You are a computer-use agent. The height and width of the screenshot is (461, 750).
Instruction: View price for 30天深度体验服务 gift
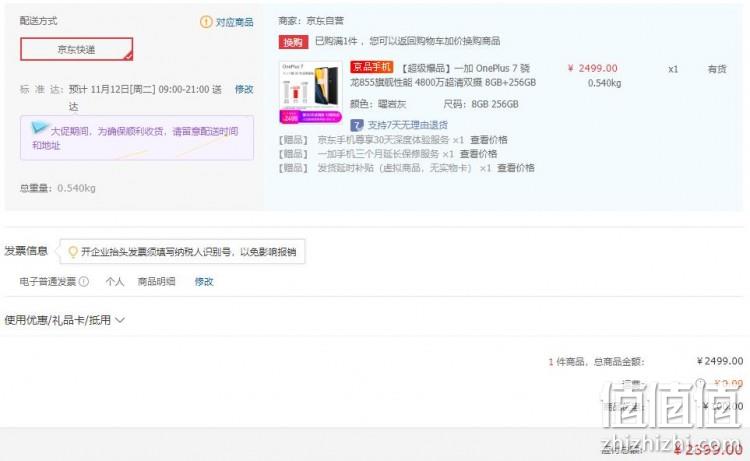click(x=488, y=140)
